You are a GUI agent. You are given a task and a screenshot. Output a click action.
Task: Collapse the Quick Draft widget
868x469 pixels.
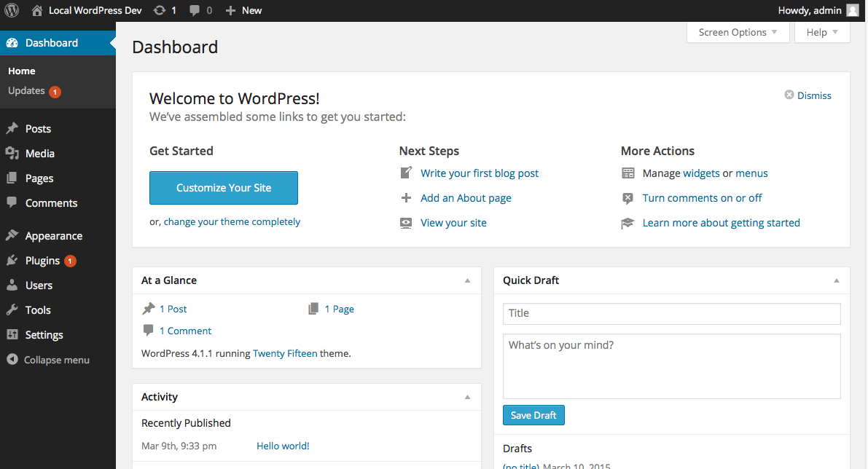click(x=837, y=280)
